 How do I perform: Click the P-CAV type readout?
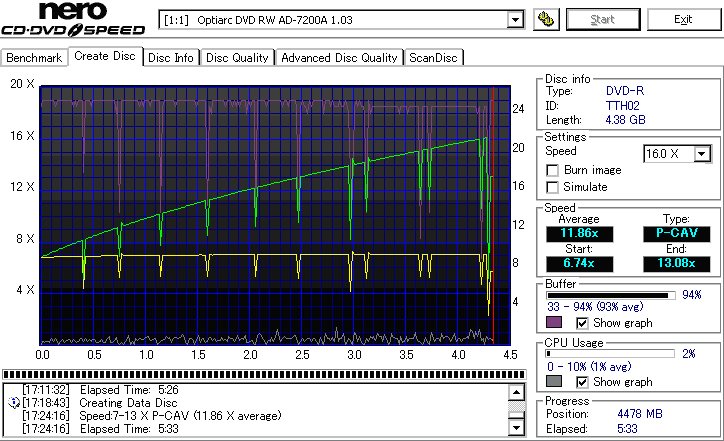tap(676, 233)
